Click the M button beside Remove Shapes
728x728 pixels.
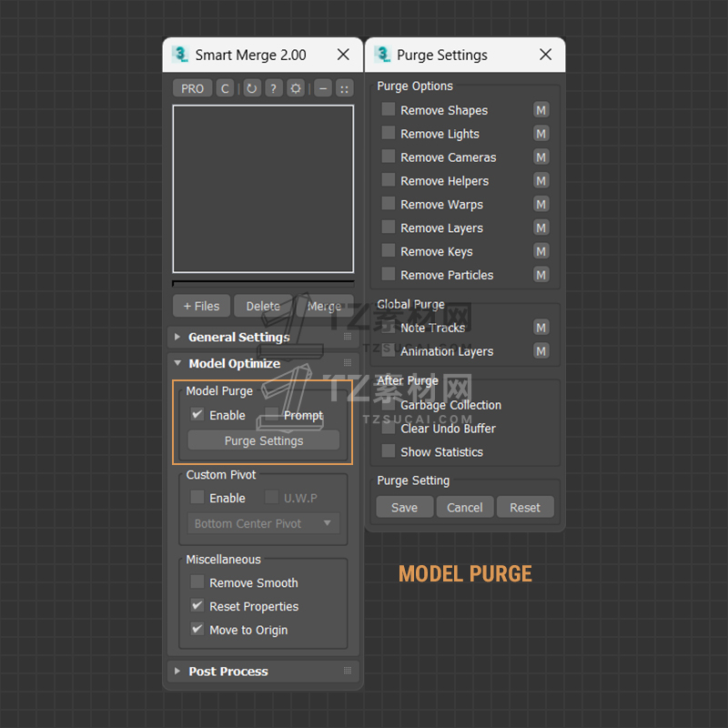[541, 110]
